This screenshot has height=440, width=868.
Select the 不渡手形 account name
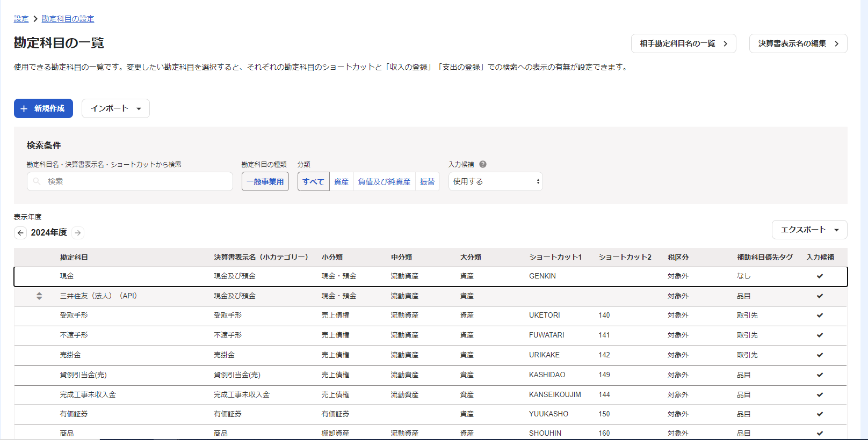(74, 335)
